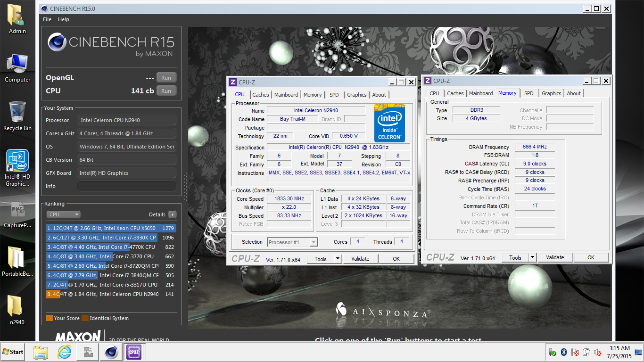Open Caches tab in left CPU-Z window
Image resolution: width=644 pixels, height=362 pixels.
coord(260,95)
